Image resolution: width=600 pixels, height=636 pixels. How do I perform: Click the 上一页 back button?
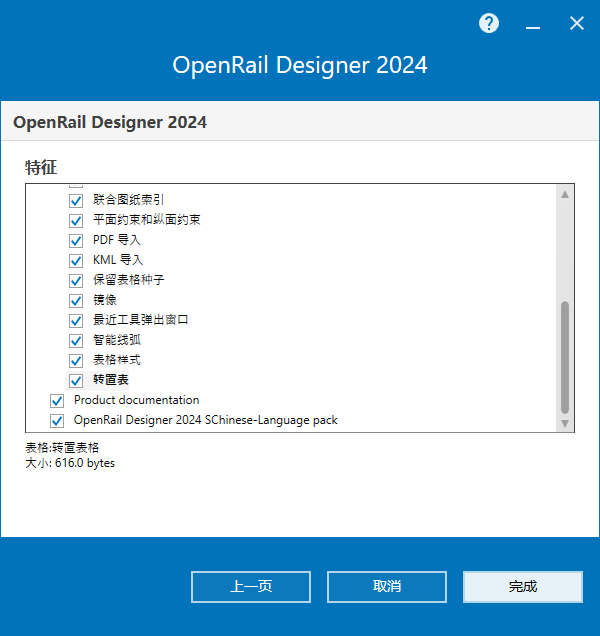(251, 587)
